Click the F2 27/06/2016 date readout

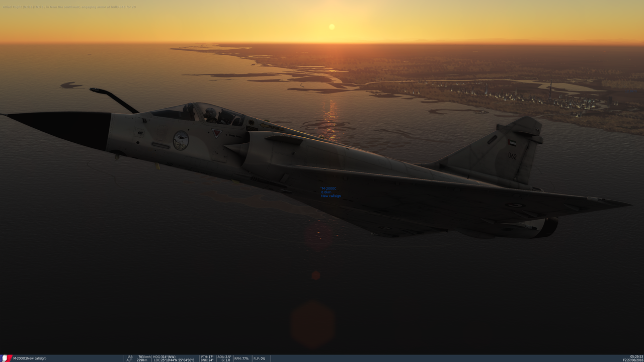tap(633, 360)
